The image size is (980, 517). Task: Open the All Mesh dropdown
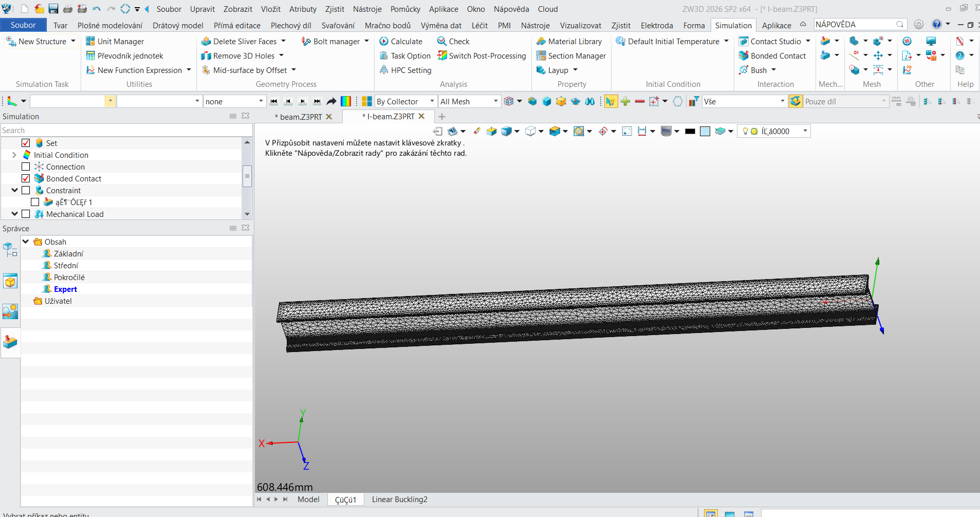(469, 101)
